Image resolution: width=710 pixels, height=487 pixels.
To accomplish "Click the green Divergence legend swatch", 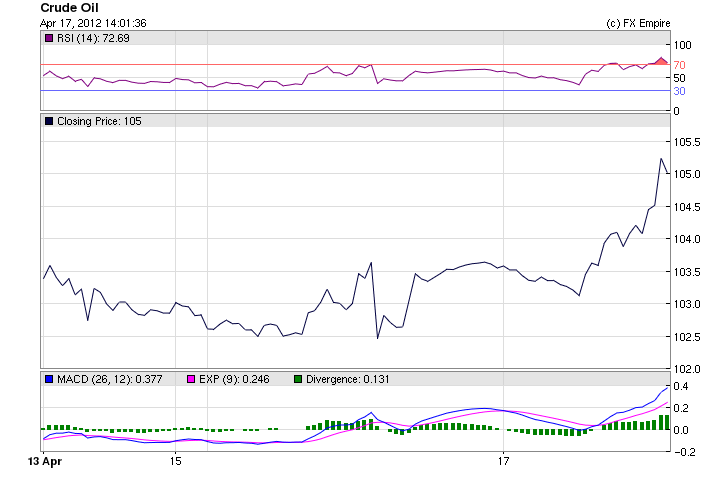I will [298, 379].
